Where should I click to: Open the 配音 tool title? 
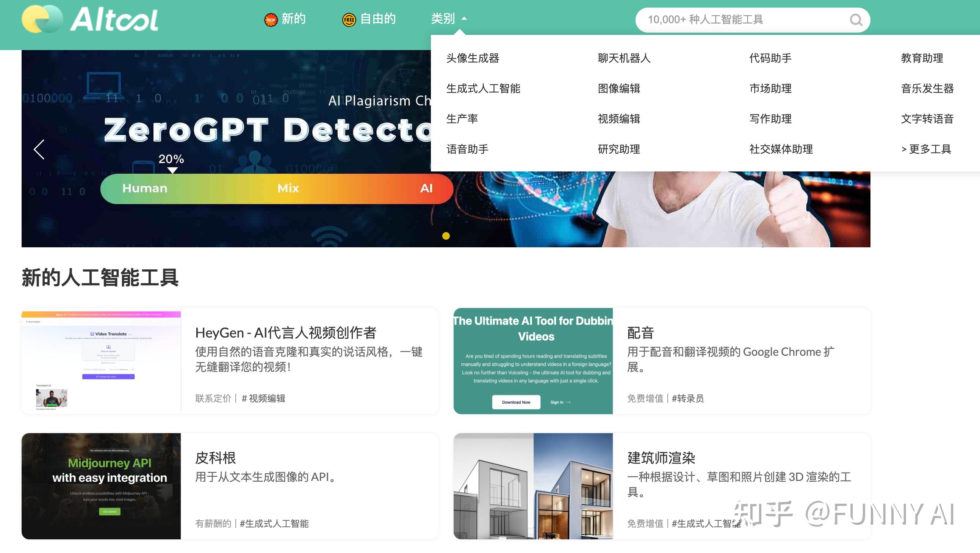tap(641, 333)
